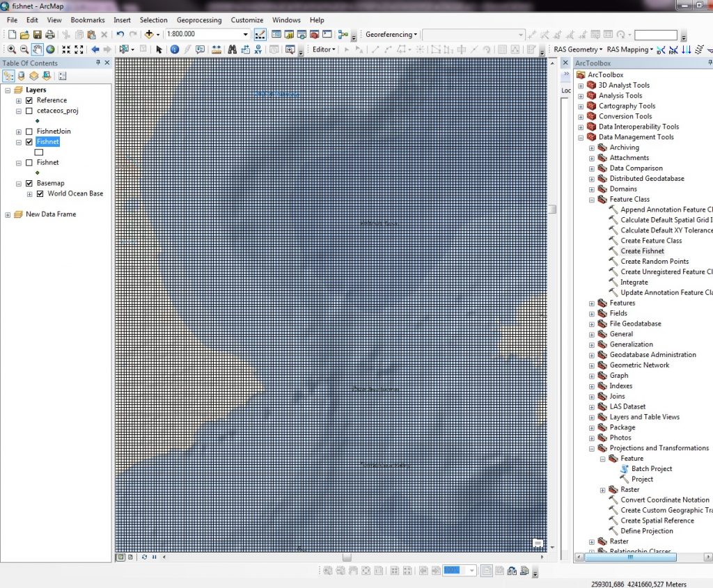Go back to previous extent arrow
The image size is (713, 588).
95,49
